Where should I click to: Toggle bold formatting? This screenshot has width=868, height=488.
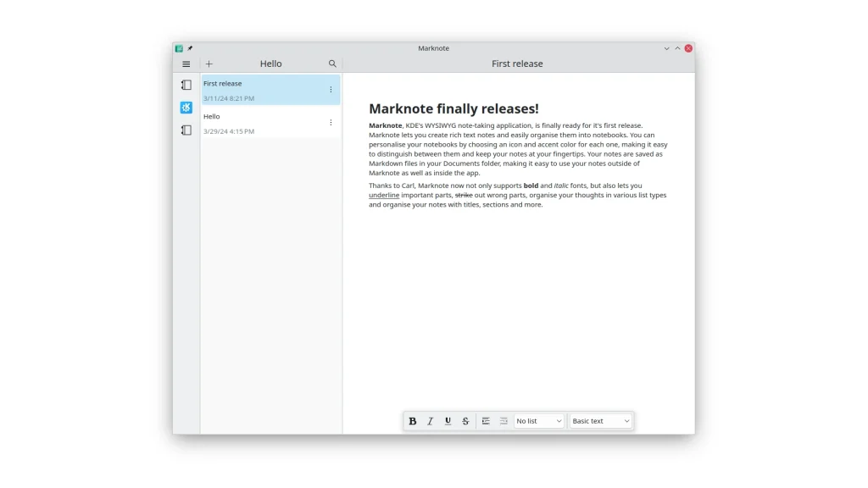[413, 421]
